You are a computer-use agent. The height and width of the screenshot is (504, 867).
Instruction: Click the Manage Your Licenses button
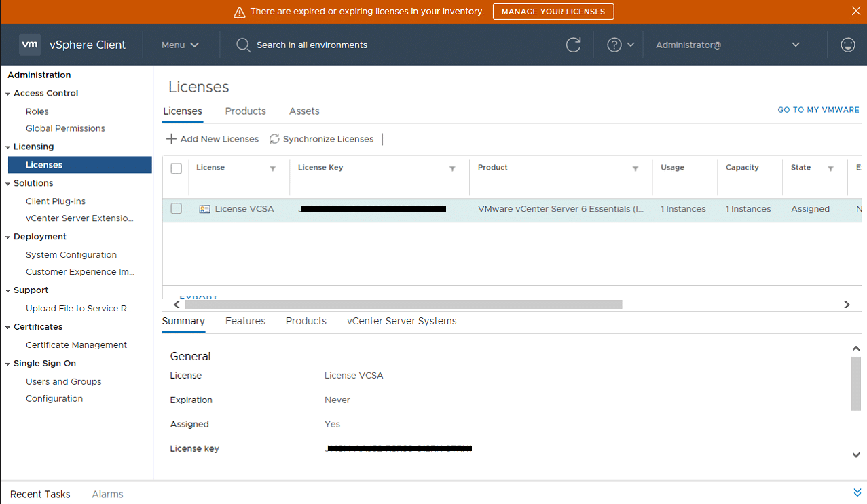(x=553, y=12)
